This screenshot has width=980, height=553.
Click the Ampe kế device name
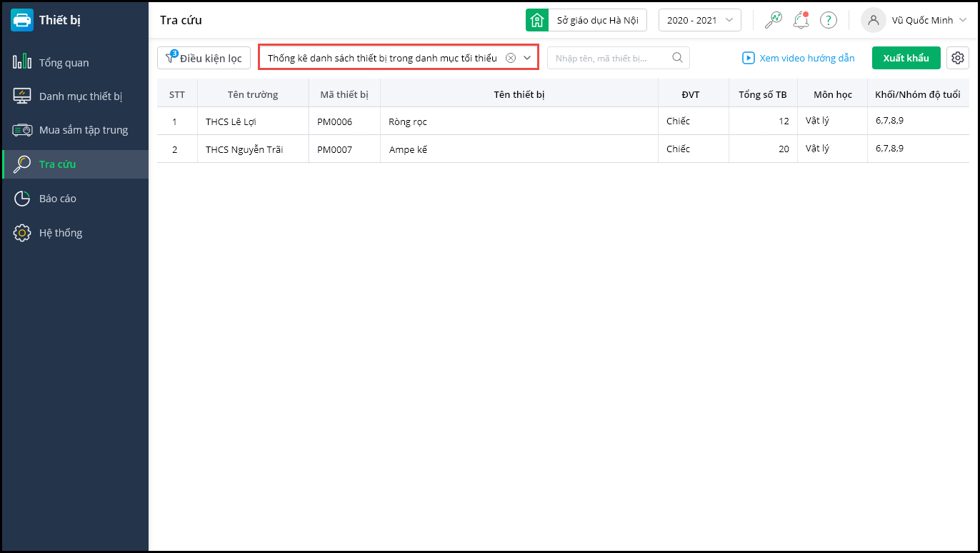[408, 149]
